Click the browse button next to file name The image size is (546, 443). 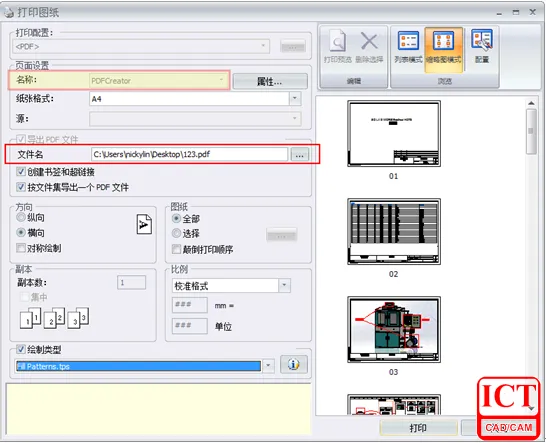(299, 154)
